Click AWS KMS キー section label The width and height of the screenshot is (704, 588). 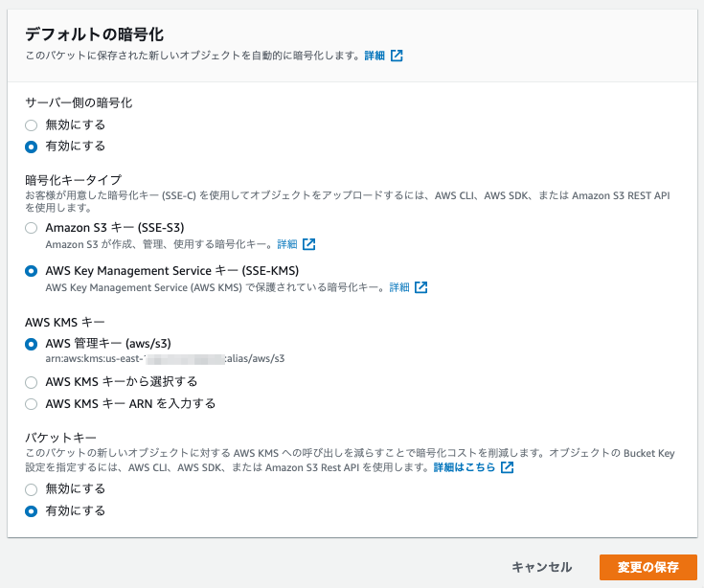click(65, 323)
